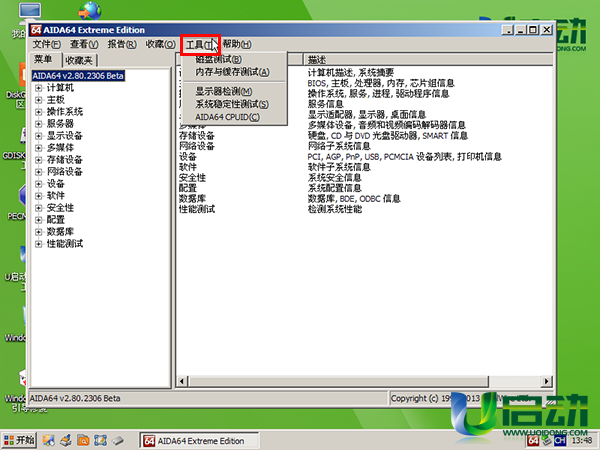Click the globe icon on the desktop
Viewport: 600px width, 450px height.
(90, 10)
